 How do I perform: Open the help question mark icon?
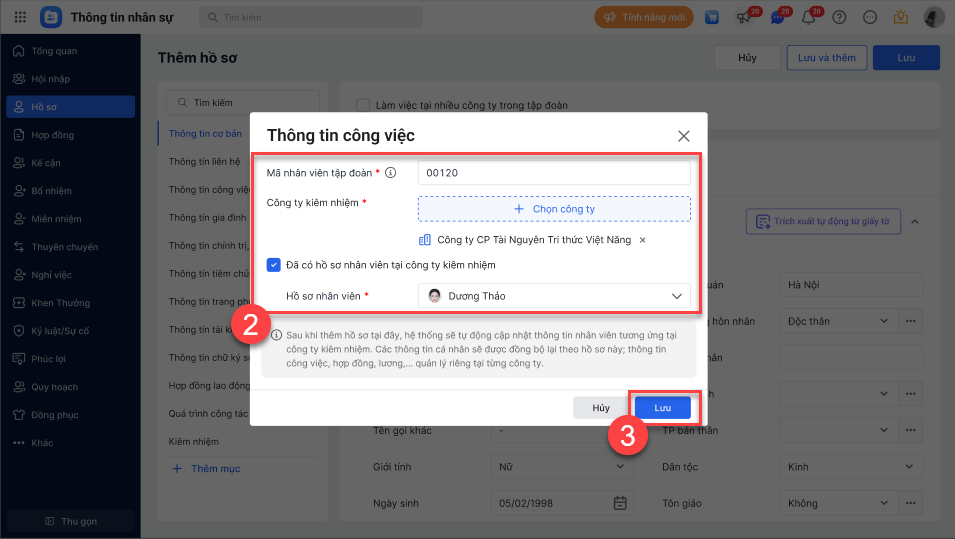click(839, 18)
